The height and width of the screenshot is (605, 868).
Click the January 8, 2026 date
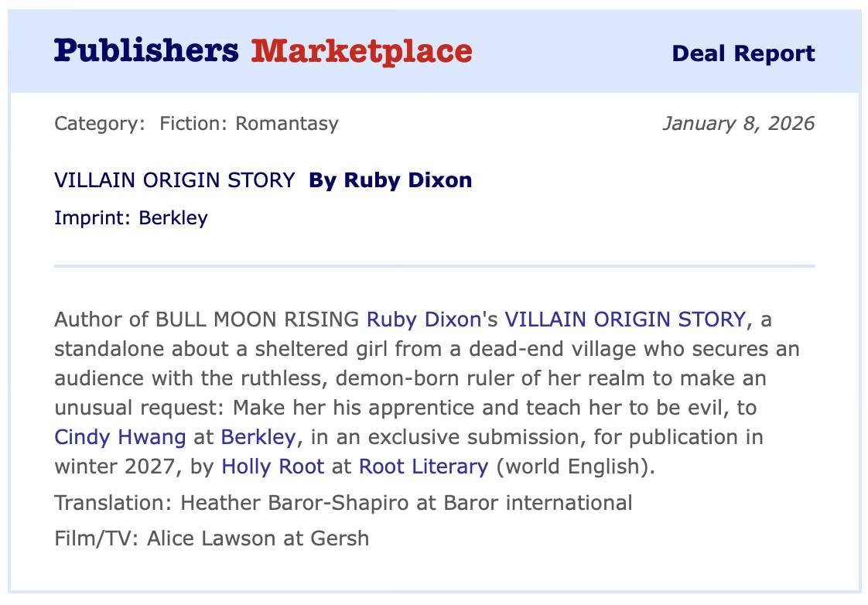738,123
